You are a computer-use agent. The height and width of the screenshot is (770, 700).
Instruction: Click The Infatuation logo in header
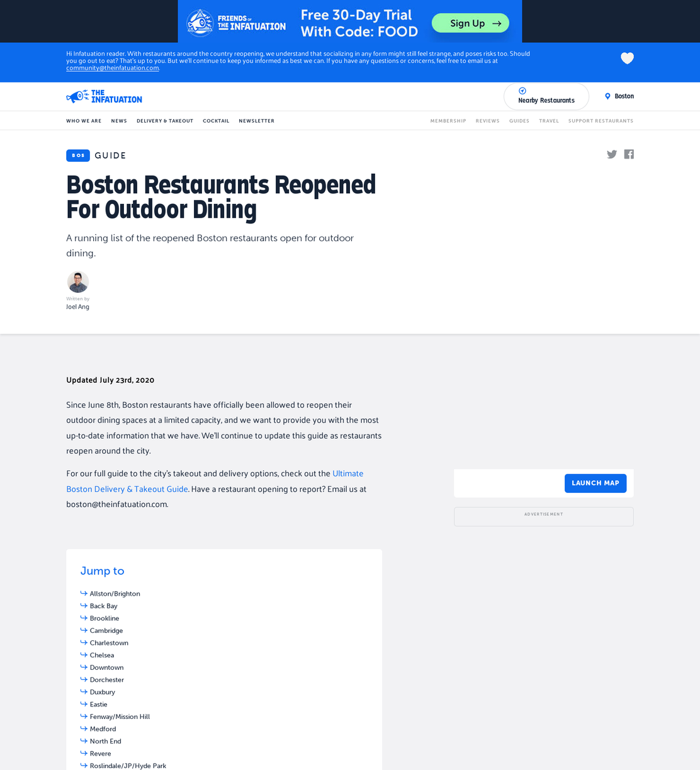click(x=104, y=96)
